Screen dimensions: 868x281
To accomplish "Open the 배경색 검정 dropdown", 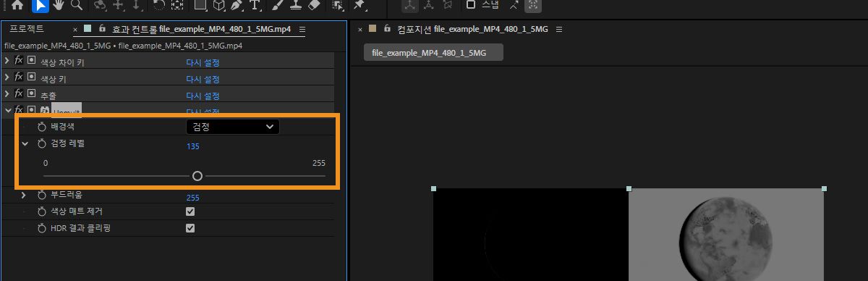I will [232, 127].
